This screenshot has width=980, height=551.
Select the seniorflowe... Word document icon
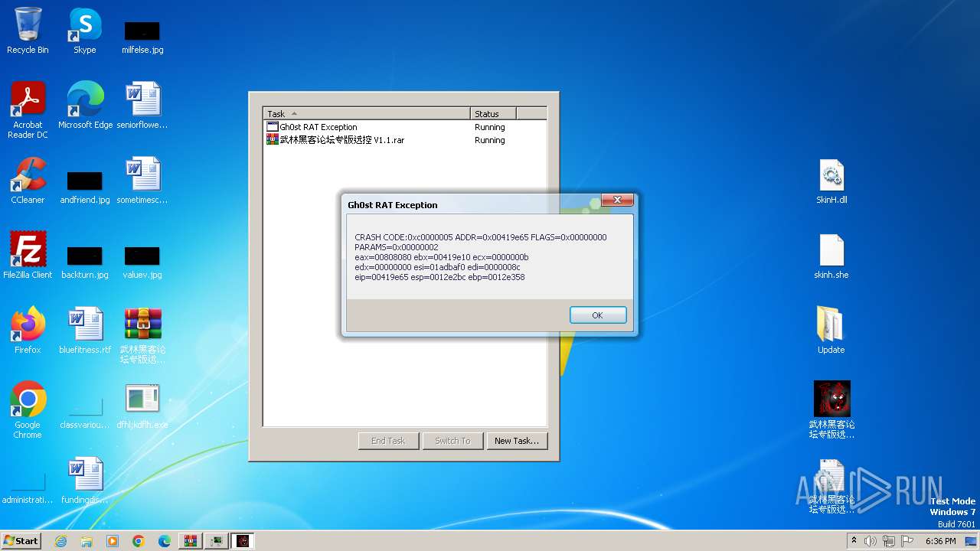pos(142,106)
